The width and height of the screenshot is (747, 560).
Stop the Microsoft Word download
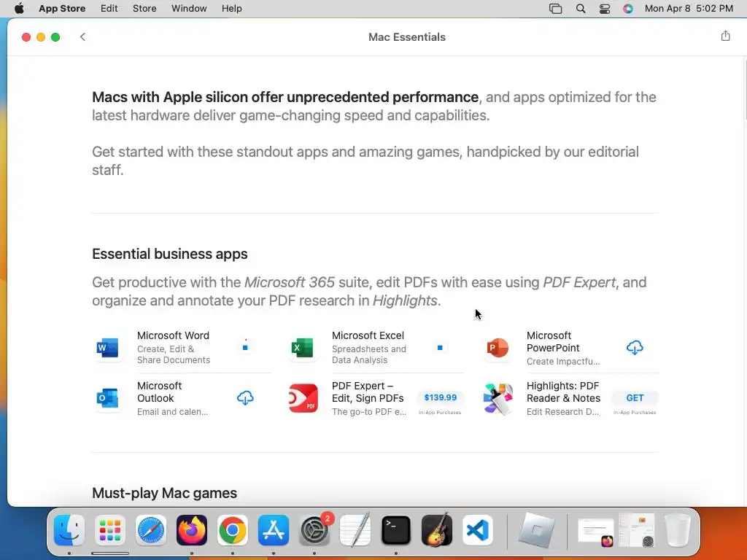click(x=245, y=348)
